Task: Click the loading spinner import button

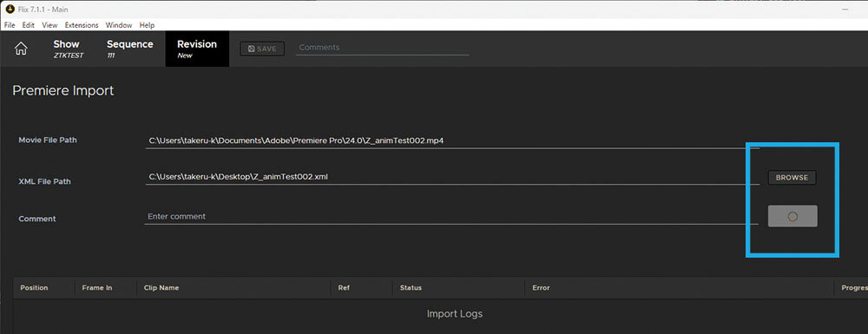Action: [x=792, y=216]
